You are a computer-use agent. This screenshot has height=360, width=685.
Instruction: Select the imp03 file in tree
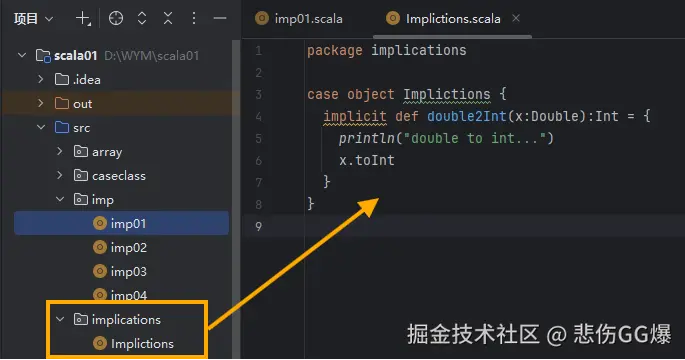[x=129, y=271]
